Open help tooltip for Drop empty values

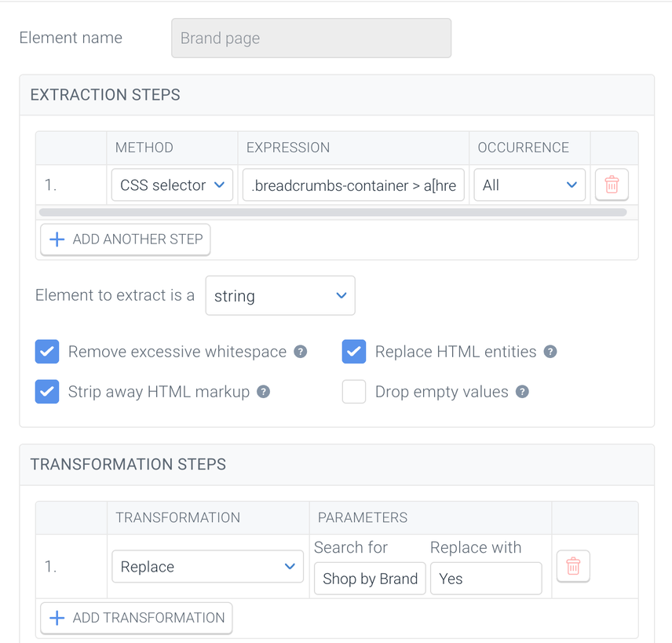pyautogui.click(x=522, y=392)
